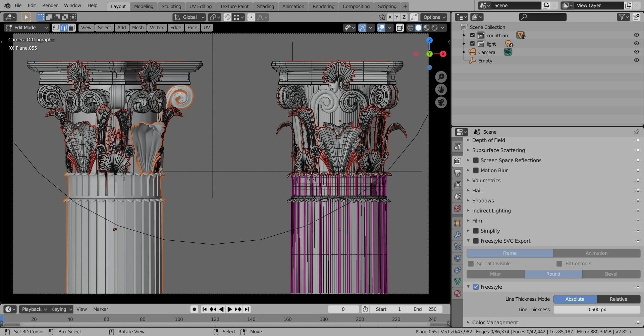Uncheck the corinthian collection checkbox
Viewport: 644px width, 336px height.
tap(472, 35)
